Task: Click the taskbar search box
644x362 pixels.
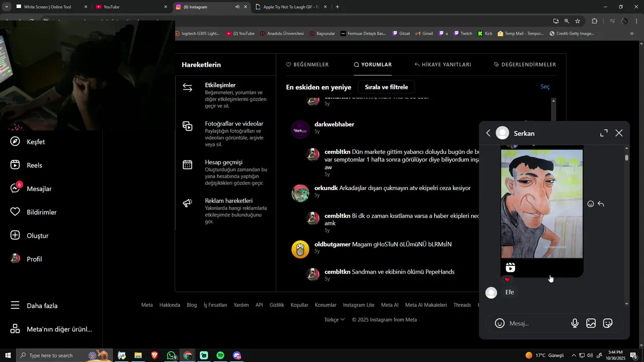Action: [64, 355]
